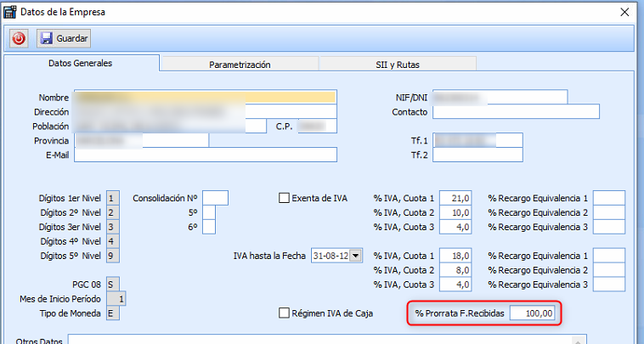Click the Nombre field
Screen dimensions: 644x344
206,97
